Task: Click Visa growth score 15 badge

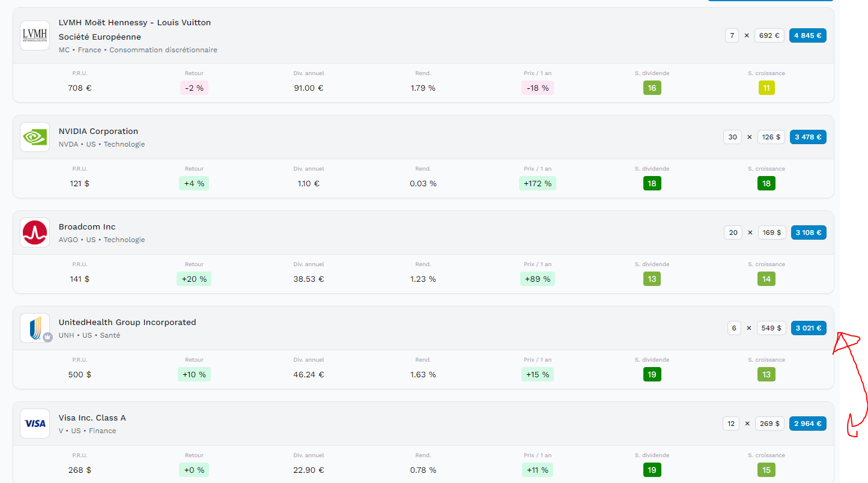Action: coord(766,470)
